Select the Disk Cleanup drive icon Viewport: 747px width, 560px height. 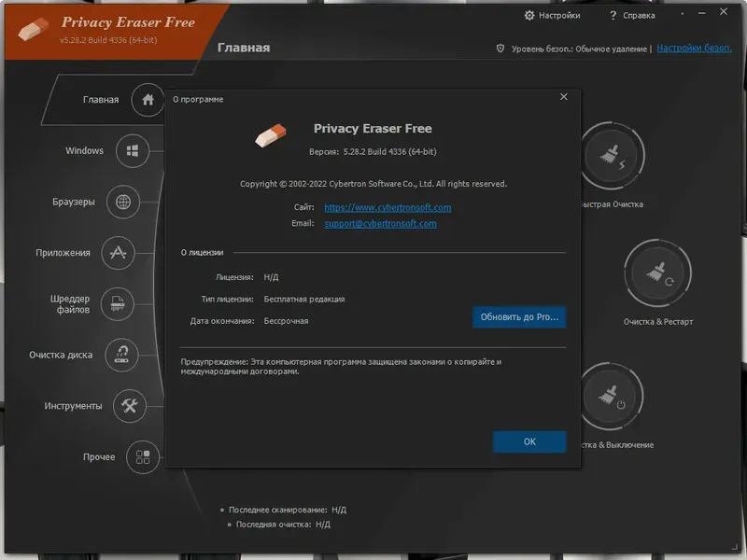(x=121, y=355)
